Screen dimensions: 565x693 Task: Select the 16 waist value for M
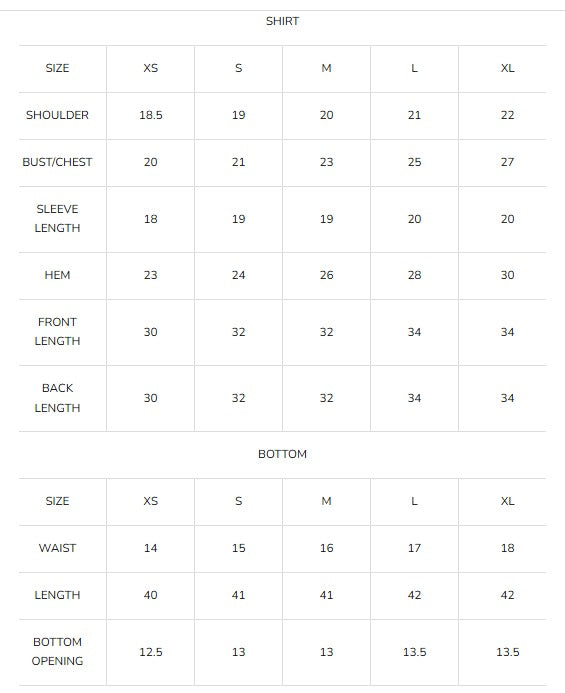(326, 548)
